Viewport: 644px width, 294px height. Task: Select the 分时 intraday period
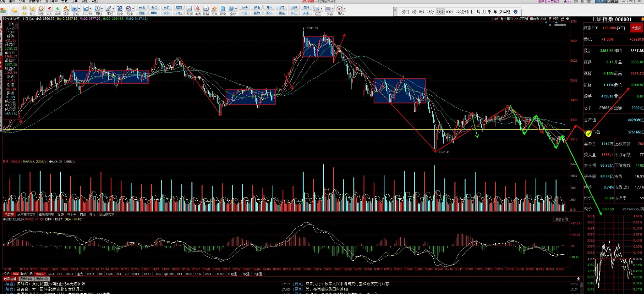point(405,12)
